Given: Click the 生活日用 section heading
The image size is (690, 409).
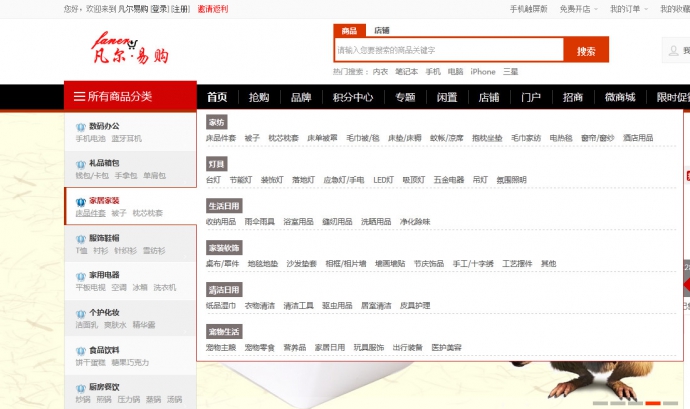Looking at the screenshot, I should [x=224, y=206].
